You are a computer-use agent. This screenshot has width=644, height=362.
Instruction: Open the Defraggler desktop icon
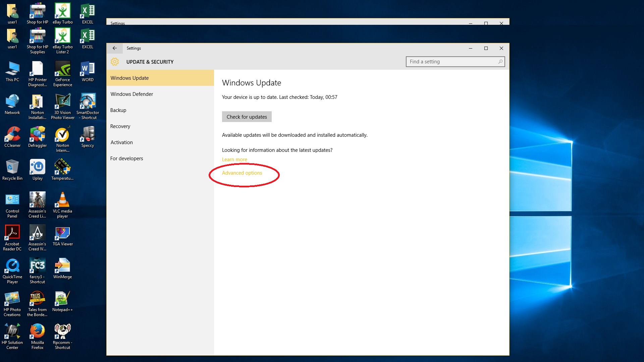38,137
